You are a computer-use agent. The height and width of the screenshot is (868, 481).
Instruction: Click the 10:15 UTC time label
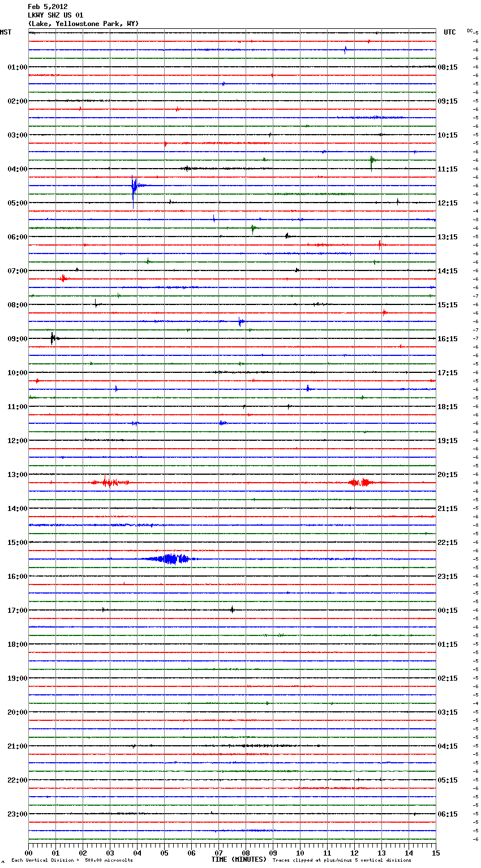(448, 135)
